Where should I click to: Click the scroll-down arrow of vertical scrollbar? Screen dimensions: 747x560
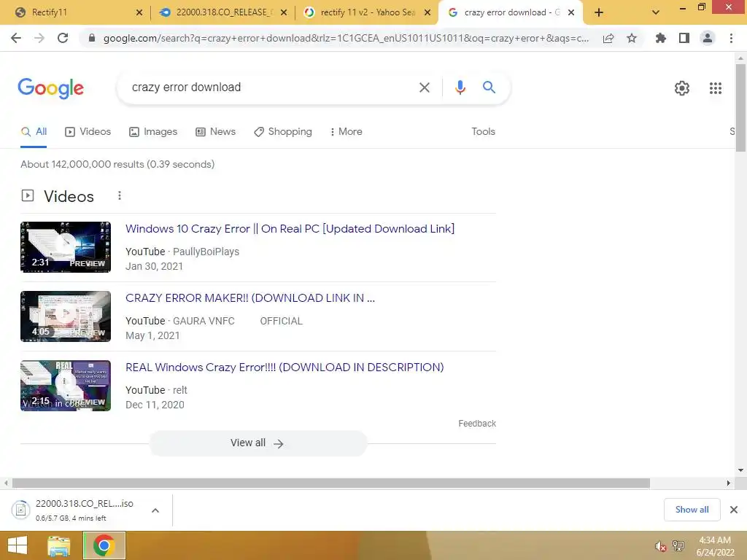click(740, 470)
